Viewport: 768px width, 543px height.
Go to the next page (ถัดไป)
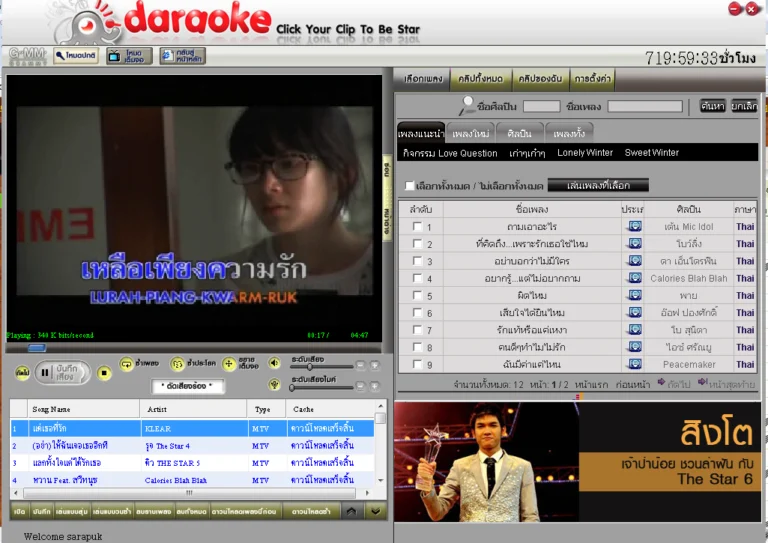pyautogui.click(x=674, y=384)
